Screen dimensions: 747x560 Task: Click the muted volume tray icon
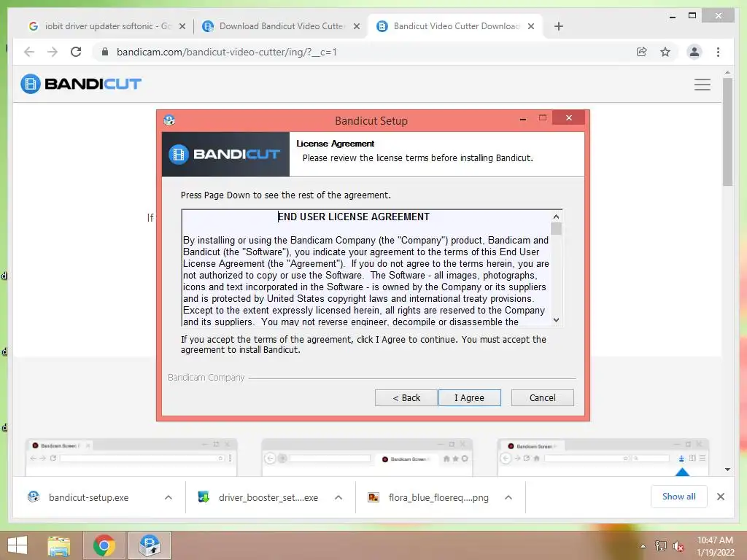pyautogui.click(x=678, y=546)
